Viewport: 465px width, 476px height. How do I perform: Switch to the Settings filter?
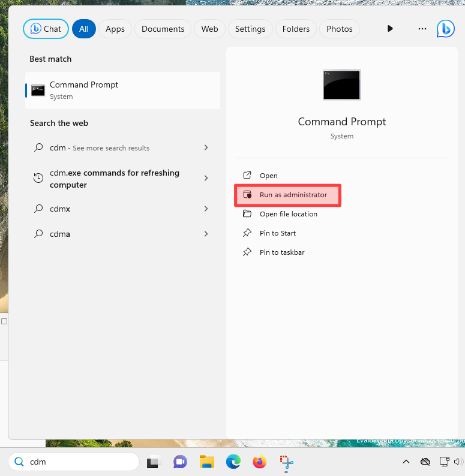(x=250, y=29)
